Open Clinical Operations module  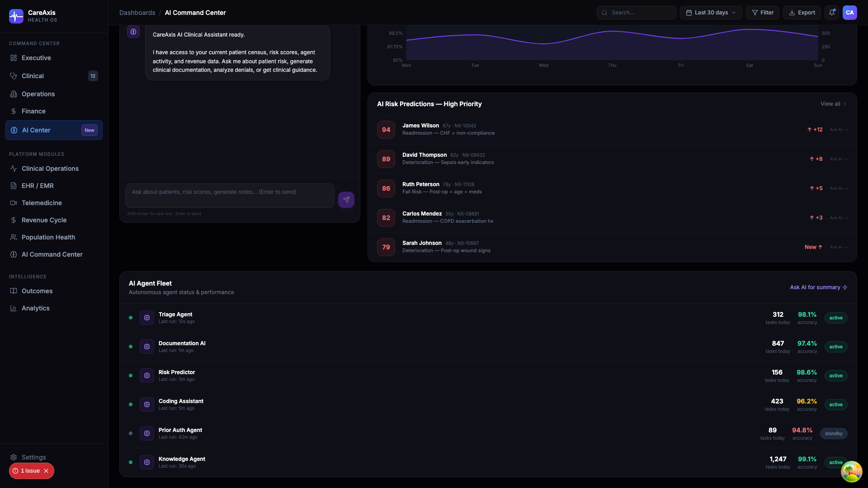click(54, 169)
